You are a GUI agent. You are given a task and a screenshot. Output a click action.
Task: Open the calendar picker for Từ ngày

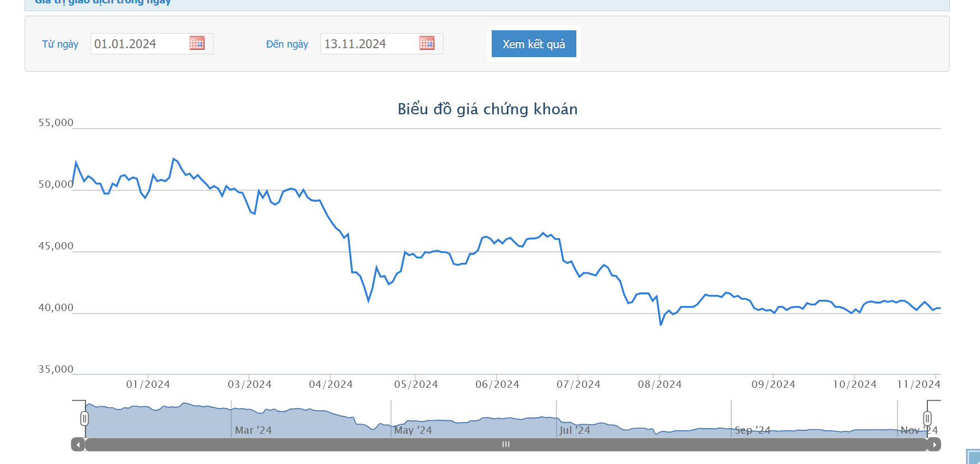pyautogui.click(x=197, y=43)
